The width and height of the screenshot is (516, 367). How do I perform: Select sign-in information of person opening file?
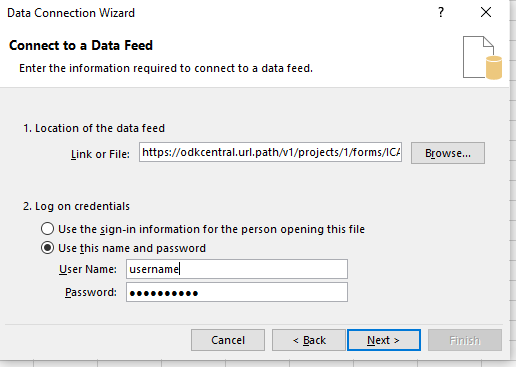tap(47, 229)
